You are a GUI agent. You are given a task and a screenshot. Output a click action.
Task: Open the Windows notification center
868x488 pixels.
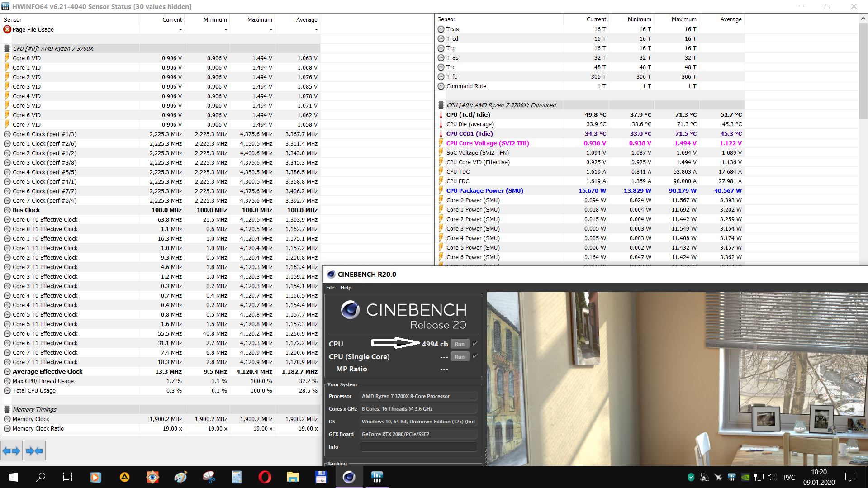[850, 477]
